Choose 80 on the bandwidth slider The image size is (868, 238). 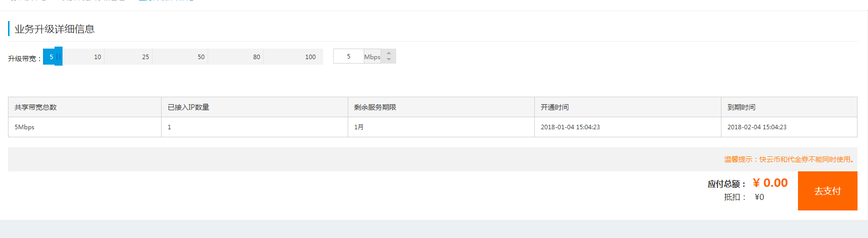point(257,57)
